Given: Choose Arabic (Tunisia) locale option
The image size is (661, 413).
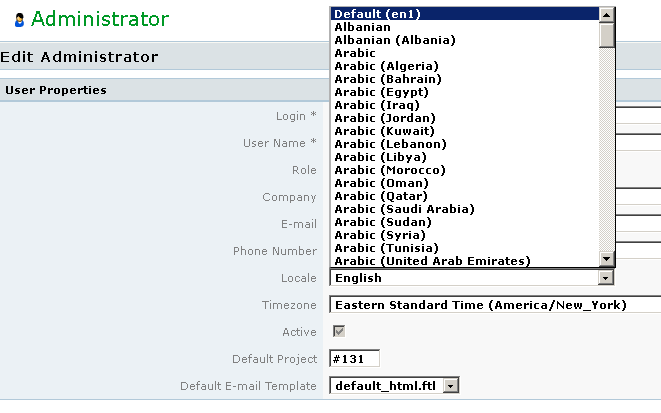Looking at the screenshot, I should pyautogui.click(x=465, y=248).
